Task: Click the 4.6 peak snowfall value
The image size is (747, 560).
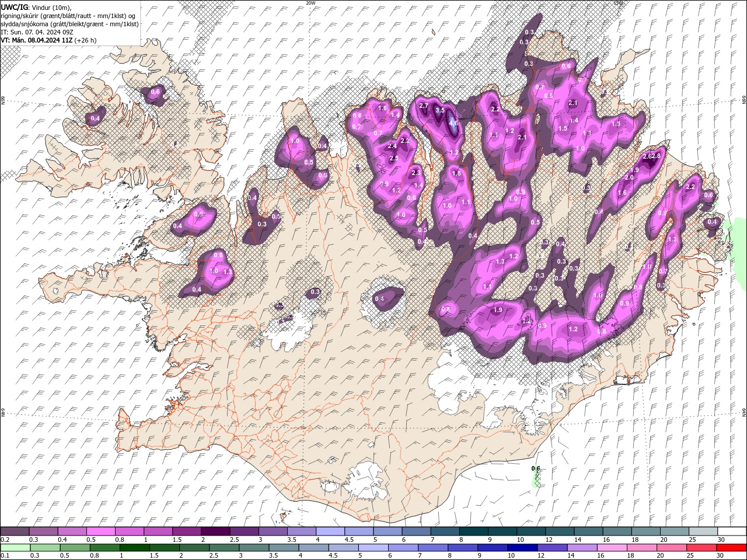Action: [x=453, y=123]
